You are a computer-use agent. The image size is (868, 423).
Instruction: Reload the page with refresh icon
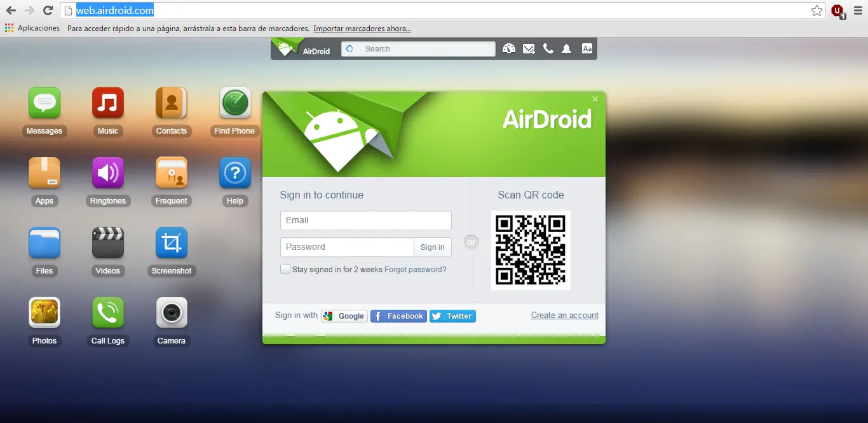click(48, 10)
